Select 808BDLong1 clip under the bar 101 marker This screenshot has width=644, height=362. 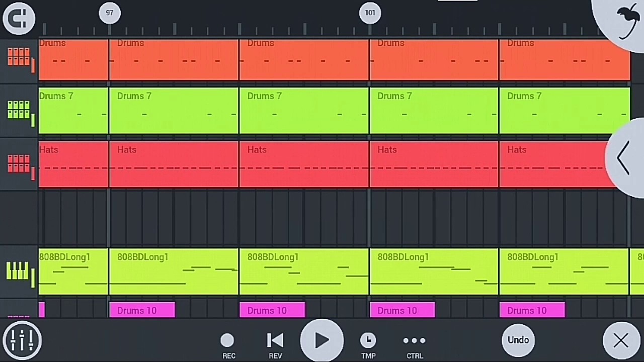click(434, 271)
